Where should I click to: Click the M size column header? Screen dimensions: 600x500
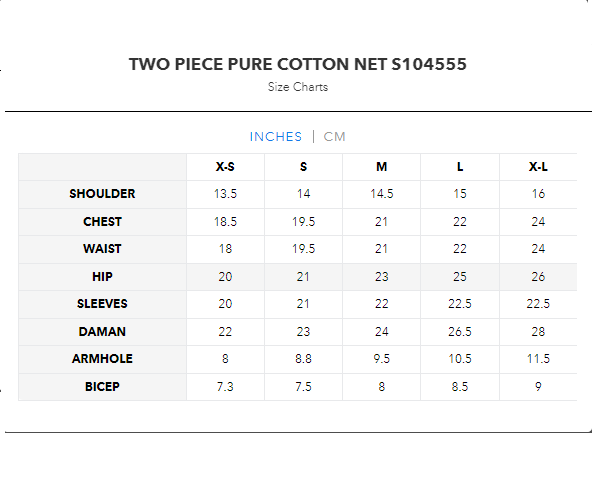[x=382, y=166]
